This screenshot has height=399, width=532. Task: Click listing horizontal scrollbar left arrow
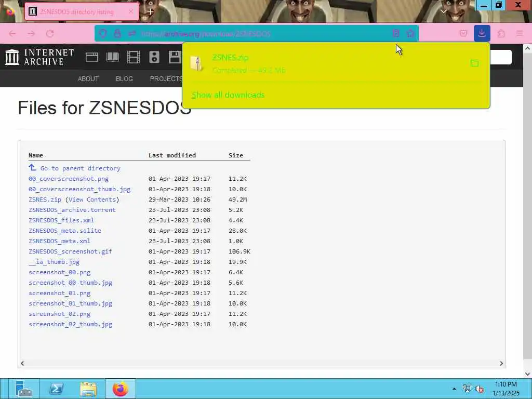point(22,363)
